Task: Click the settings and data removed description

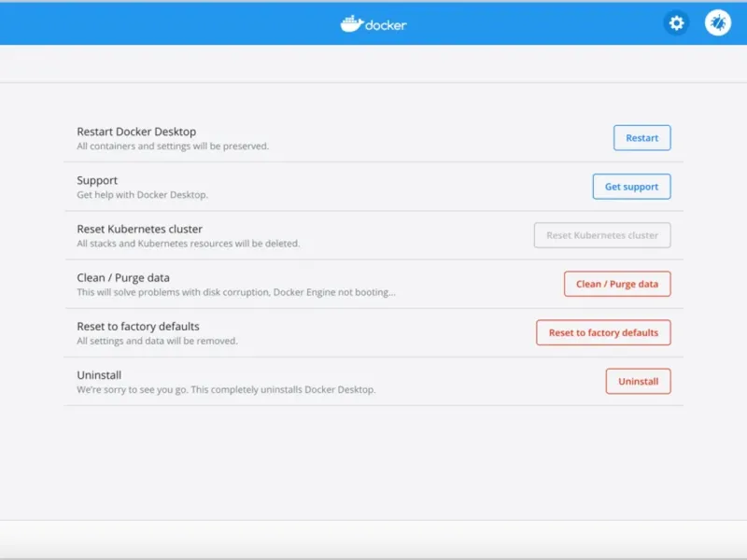Action: point(157,341)
